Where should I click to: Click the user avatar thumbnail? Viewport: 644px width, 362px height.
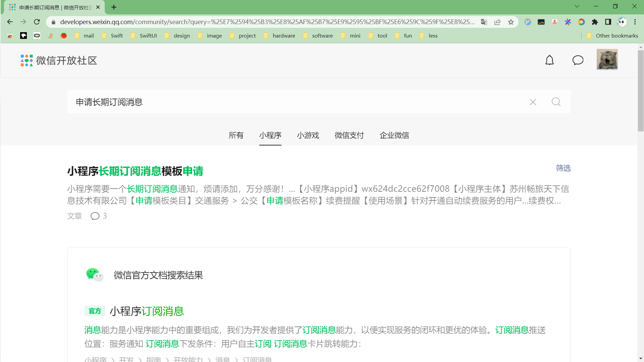click(x=607, y=60)
